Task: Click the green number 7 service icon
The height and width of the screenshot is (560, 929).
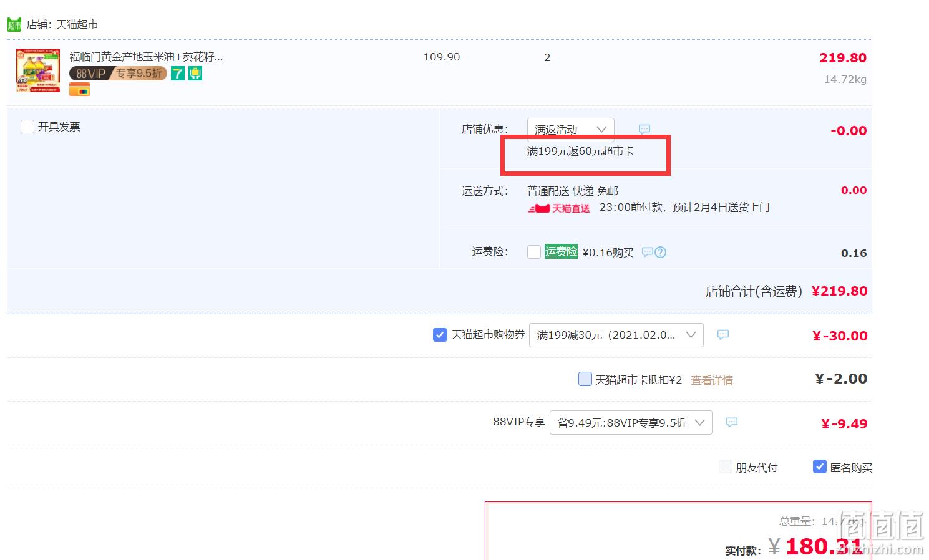Action: 178,74
